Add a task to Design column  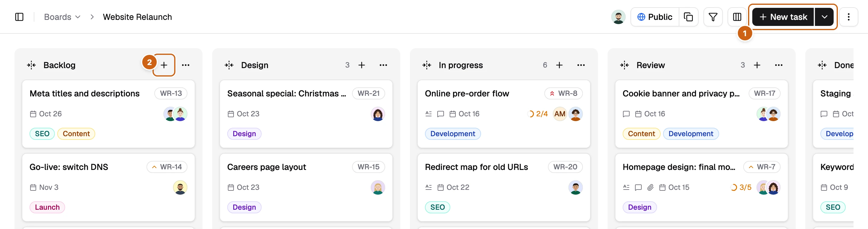[362, 65]
